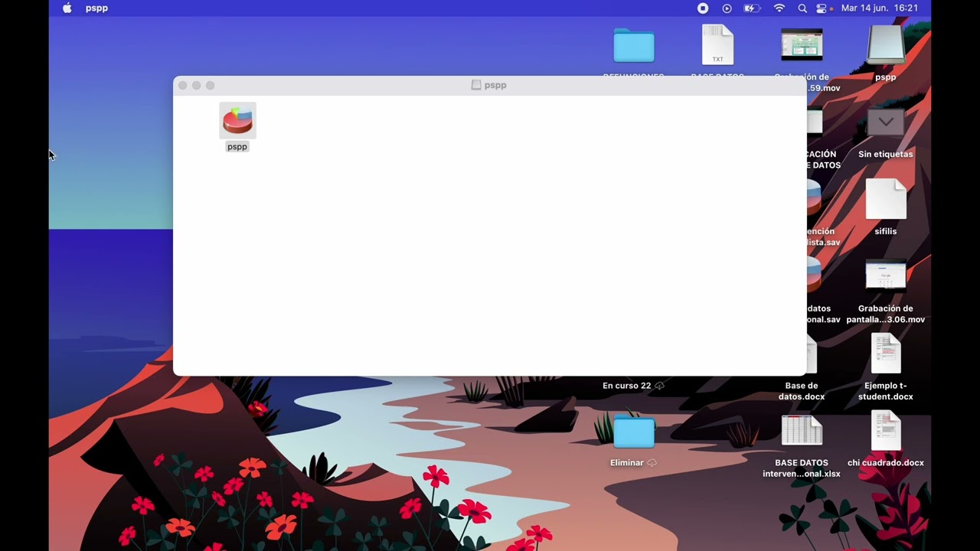Check the battery status icon
This screenshot has height=551, width=980.
click(752, 8)
